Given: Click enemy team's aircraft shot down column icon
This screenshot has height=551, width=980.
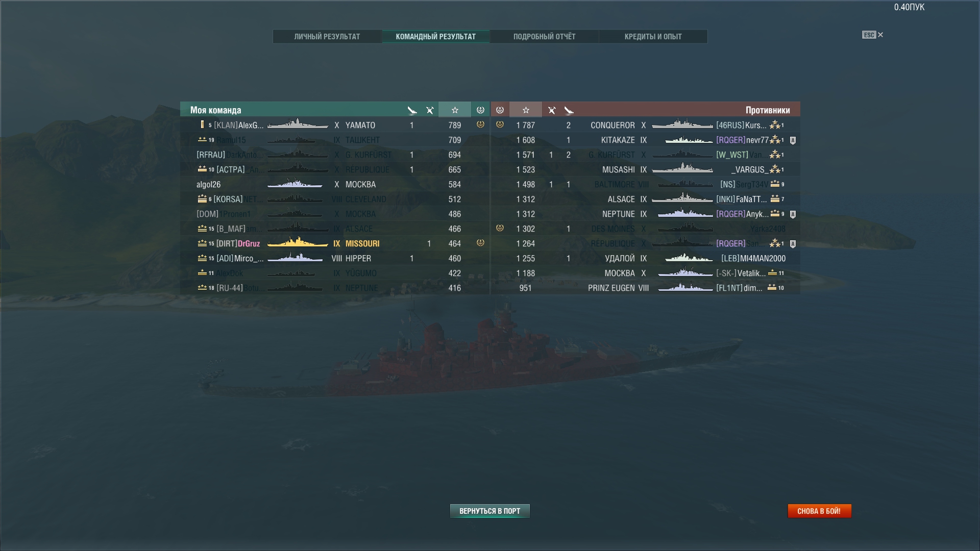Looking at the screenshot, I should [x=551, y=110].
